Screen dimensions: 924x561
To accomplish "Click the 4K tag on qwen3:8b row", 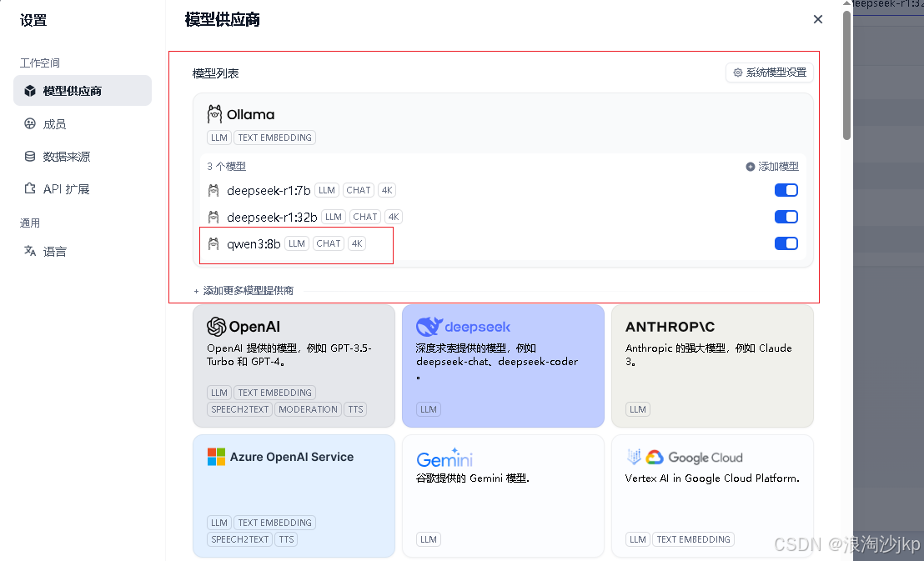I will pos(357,243).
